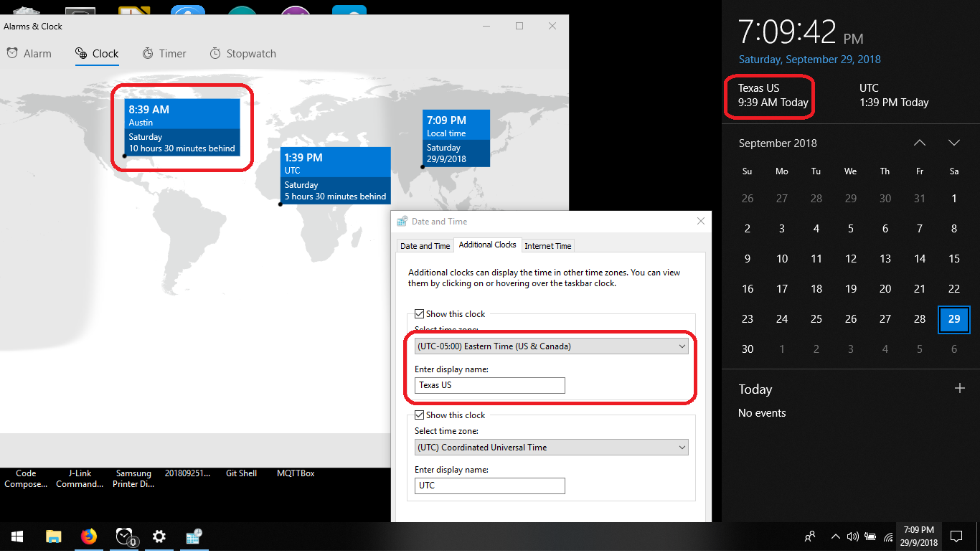
Task: Click the Alarms & Clock taskbar icon
Action: click(x=125, y=536)
